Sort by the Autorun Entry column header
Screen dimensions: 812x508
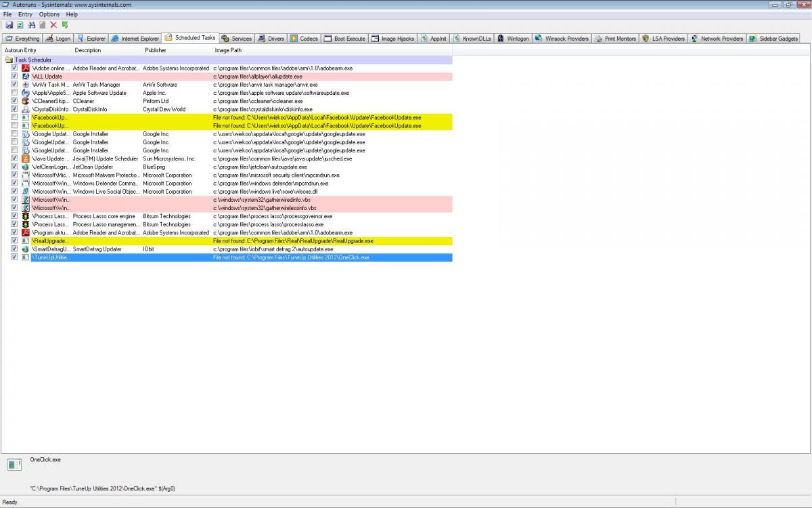click(x=37, y=50)
